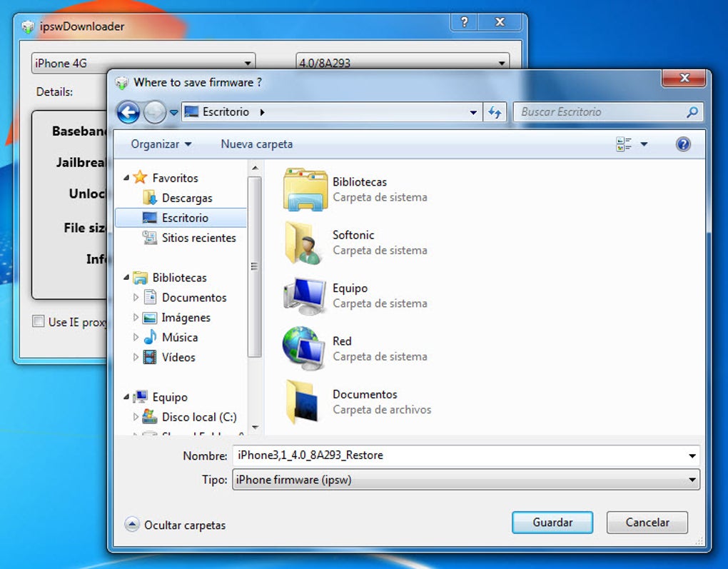Image resolution: width=728 pixels, height=569 pixels.
Task: Toggle Use IE proxy checkbox in ipswDownloader
Action: click(38, 321)
